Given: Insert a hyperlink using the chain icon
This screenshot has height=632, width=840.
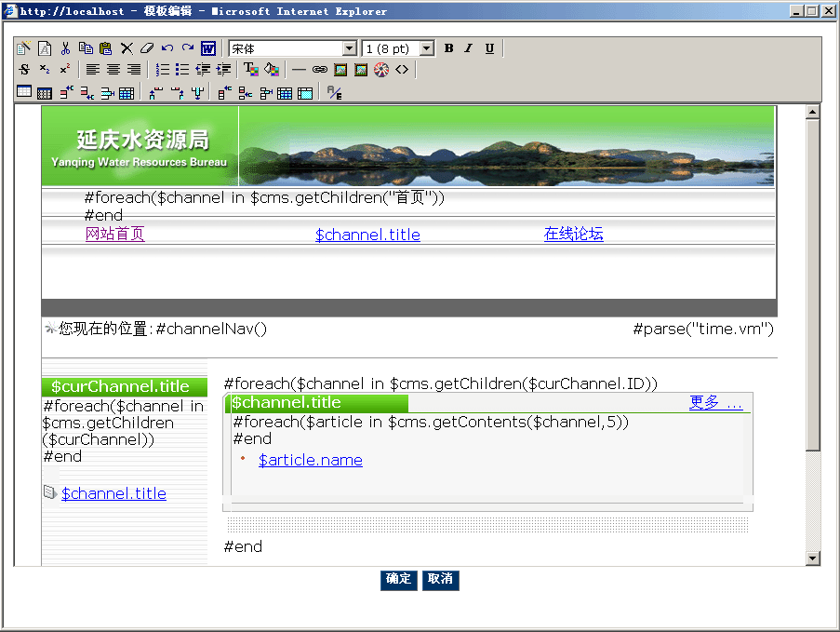Looking at the screenshot, I should click(322, 69).
